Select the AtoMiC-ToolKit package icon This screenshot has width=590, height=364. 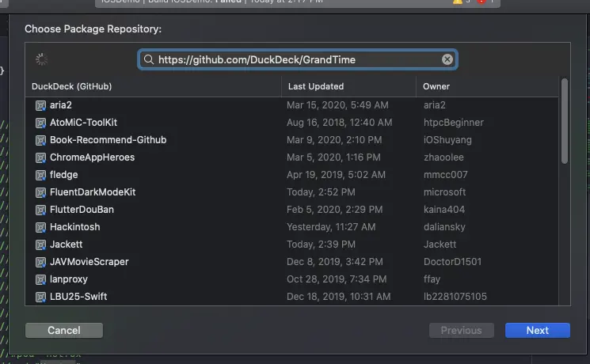[40, 123]
